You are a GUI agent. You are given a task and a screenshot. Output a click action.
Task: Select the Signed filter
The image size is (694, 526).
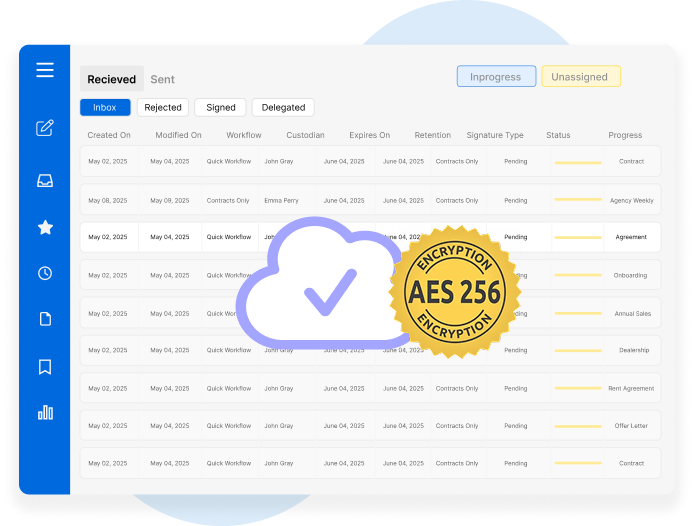point(220,108)
